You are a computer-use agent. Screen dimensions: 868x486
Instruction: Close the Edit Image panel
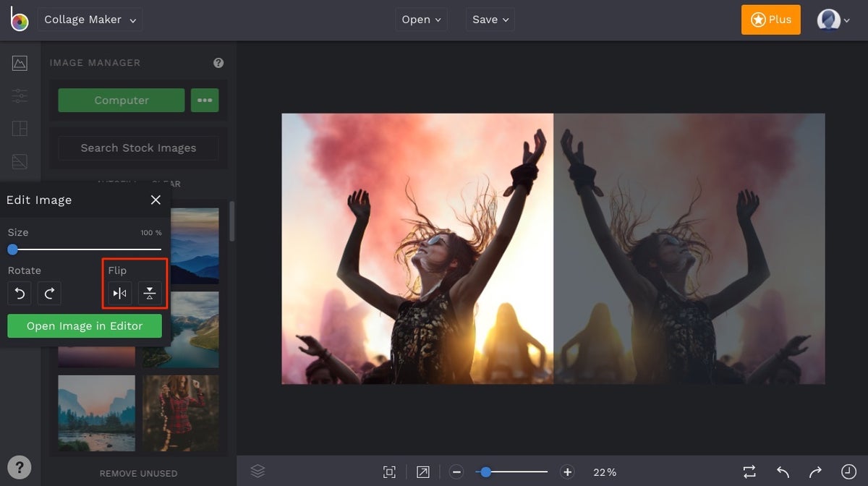[x=156, y=200]
